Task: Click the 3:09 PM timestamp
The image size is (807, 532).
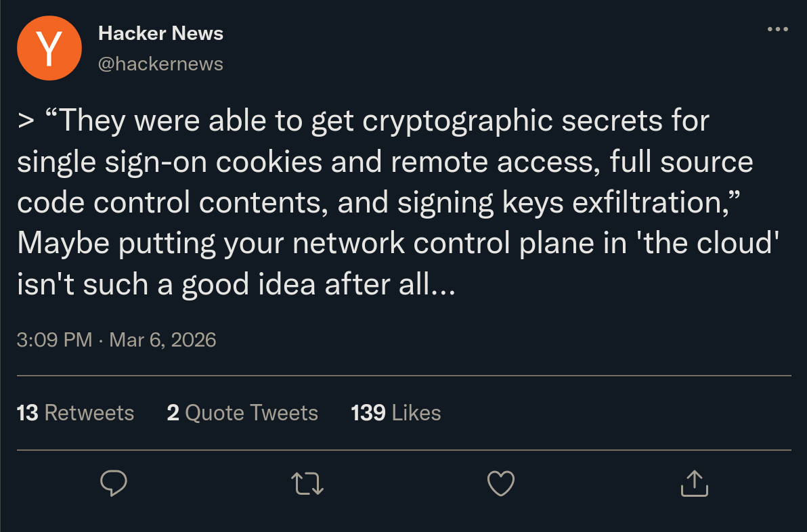Action: 54,339
